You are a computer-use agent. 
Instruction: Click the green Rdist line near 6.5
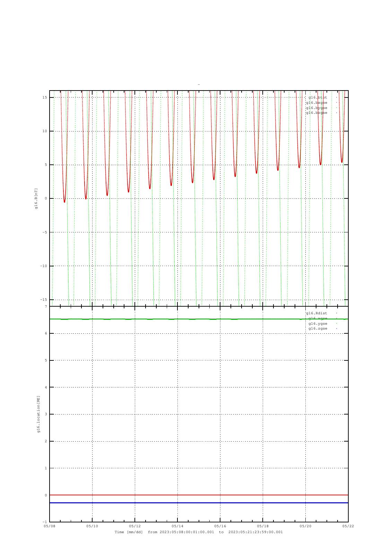[199, 319]
